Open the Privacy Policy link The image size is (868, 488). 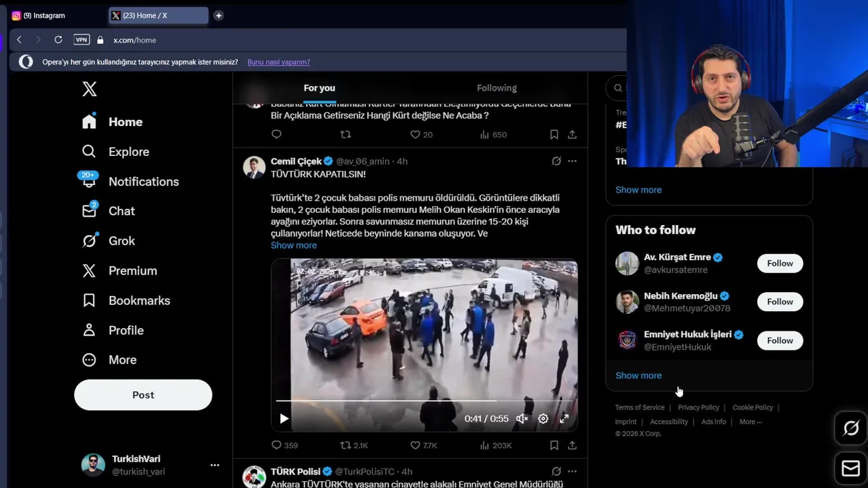698,407
